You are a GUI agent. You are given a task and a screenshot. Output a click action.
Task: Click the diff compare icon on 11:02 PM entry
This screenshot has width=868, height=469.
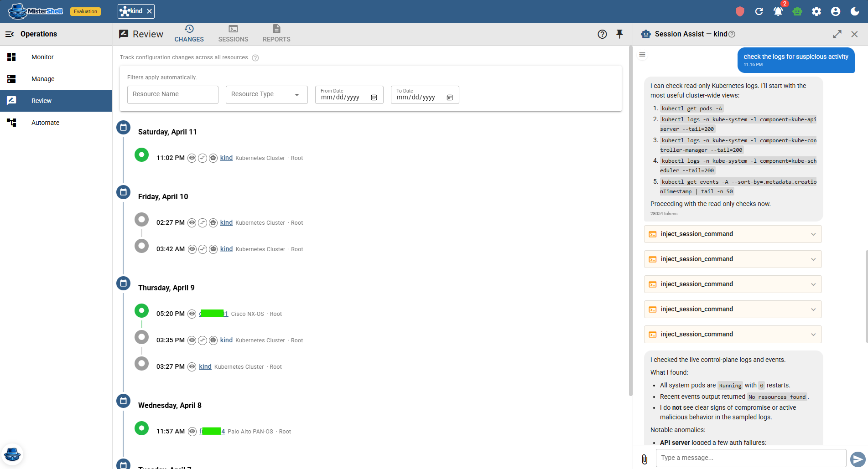pos(203,158)
